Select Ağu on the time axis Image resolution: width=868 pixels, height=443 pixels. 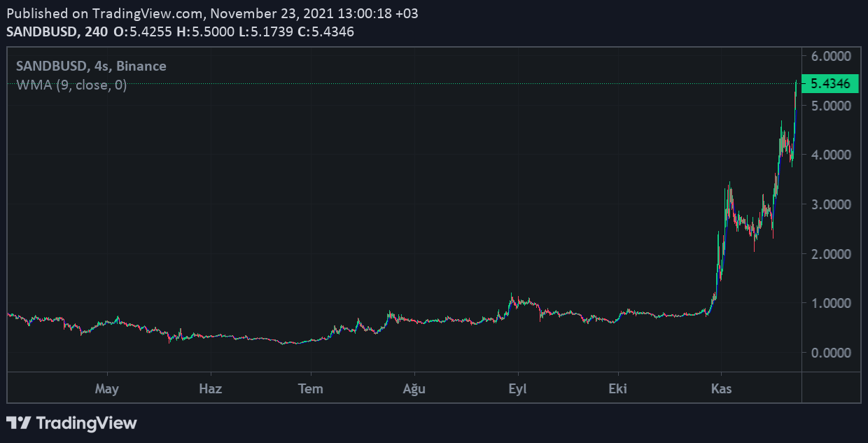point(414,389)
